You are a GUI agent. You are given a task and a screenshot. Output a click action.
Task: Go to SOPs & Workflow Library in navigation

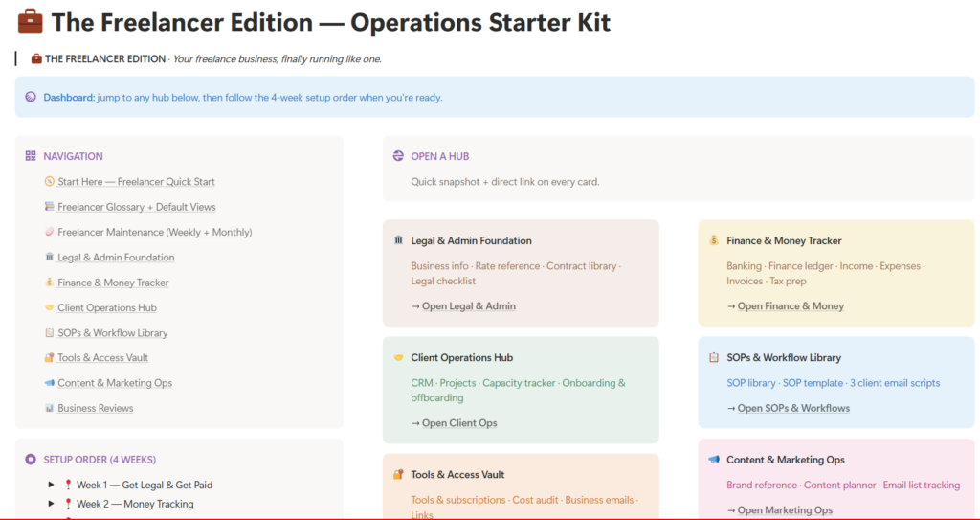pos(113,333)
